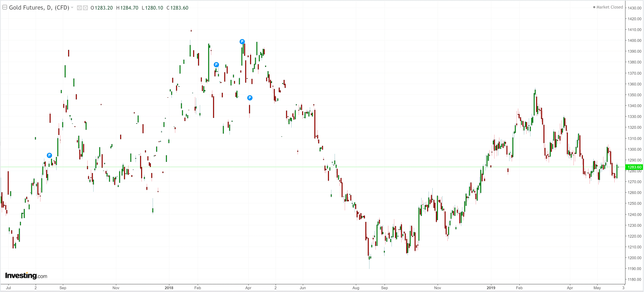
Task: Click the 2019 label on the time axis
Action: 491,288
